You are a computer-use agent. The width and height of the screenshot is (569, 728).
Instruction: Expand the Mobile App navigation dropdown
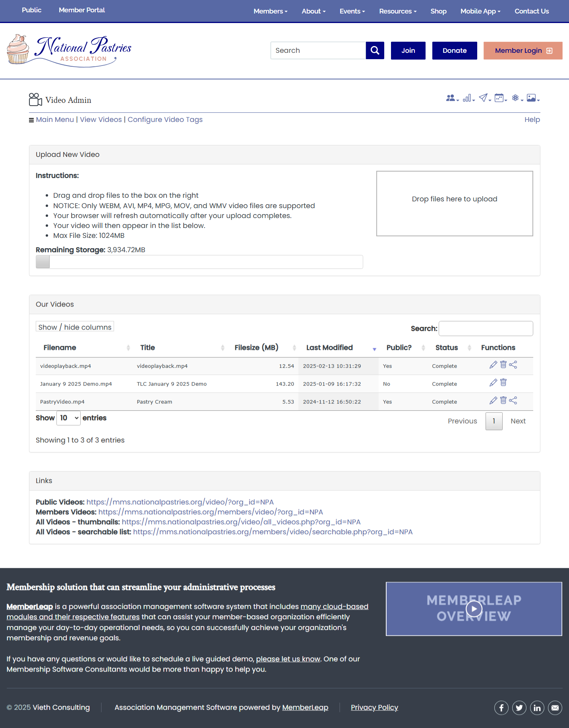pos(480,11)
